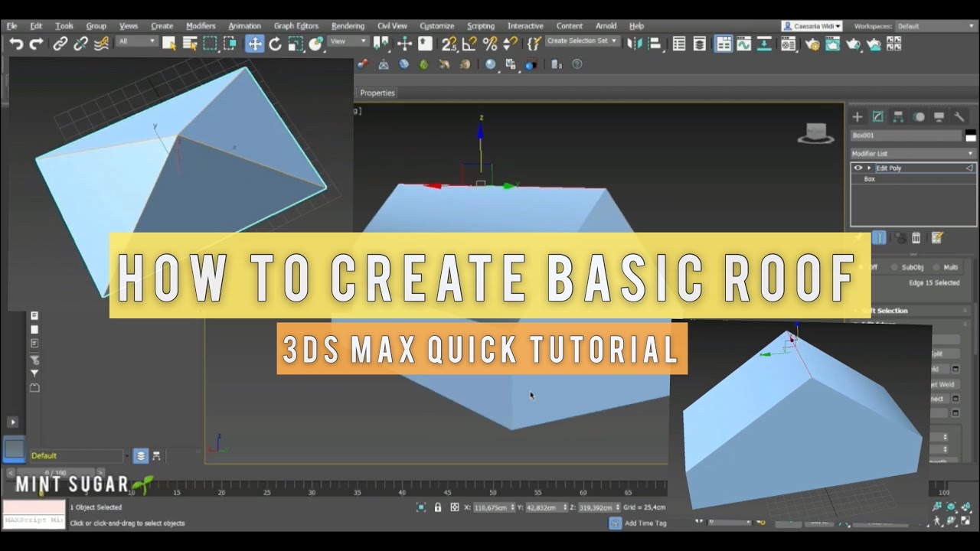Open the Graph Editors menu
Screen dimensions: 980x551
tap(296, 26)
